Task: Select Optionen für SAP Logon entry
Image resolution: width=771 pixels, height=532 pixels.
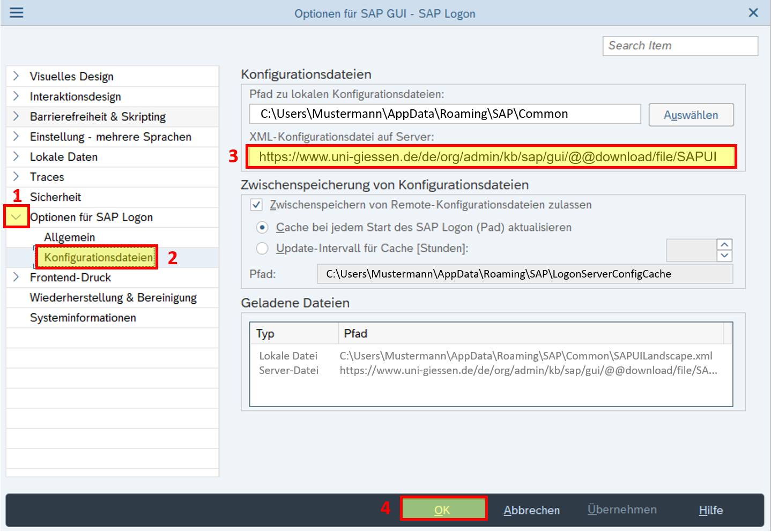Action: click(92, 217)
